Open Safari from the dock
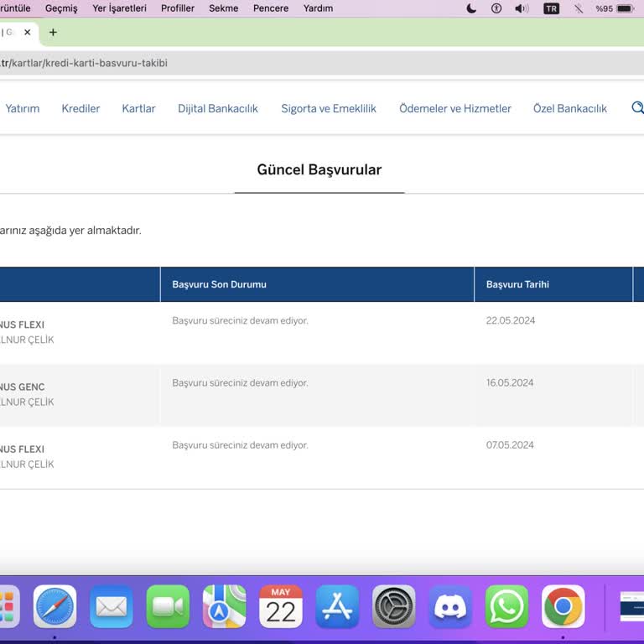Image resolution: width=644 pixels, height=644 pixels. tap(55, 606)
